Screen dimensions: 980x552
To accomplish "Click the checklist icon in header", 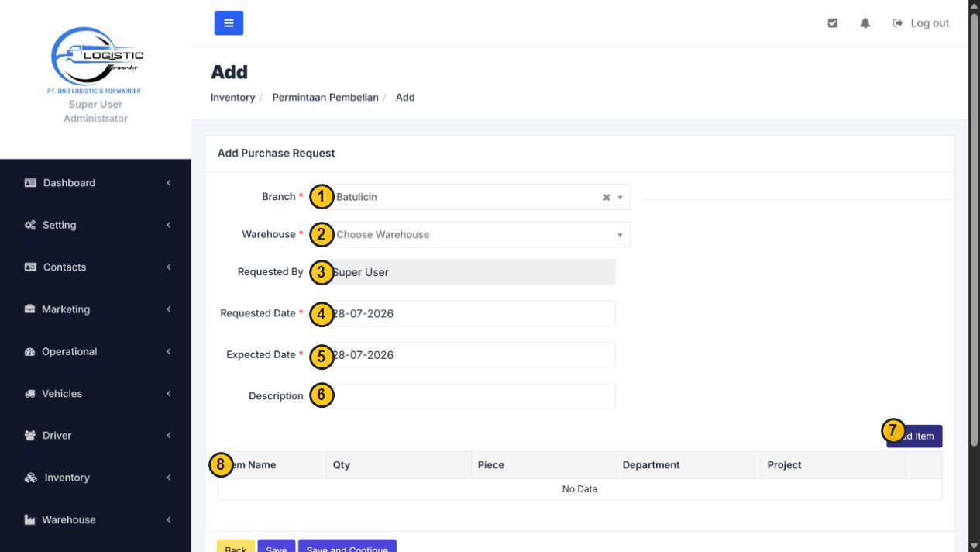I will 833,23.
